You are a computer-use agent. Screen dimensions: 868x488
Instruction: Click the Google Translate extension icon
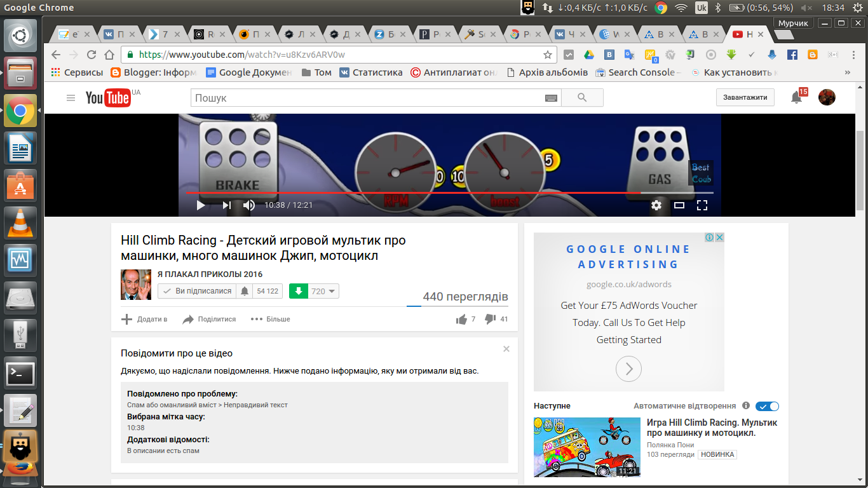click(x=630, y=55)
